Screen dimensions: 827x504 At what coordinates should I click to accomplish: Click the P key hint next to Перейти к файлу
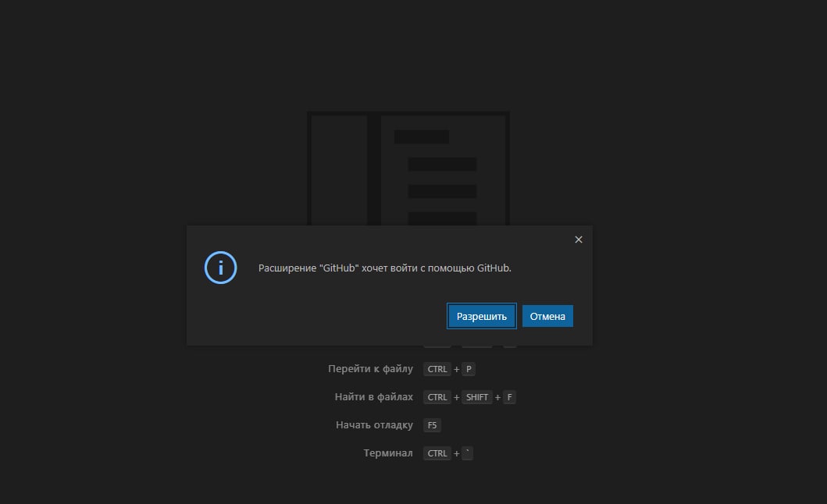(x=469, y=369)
